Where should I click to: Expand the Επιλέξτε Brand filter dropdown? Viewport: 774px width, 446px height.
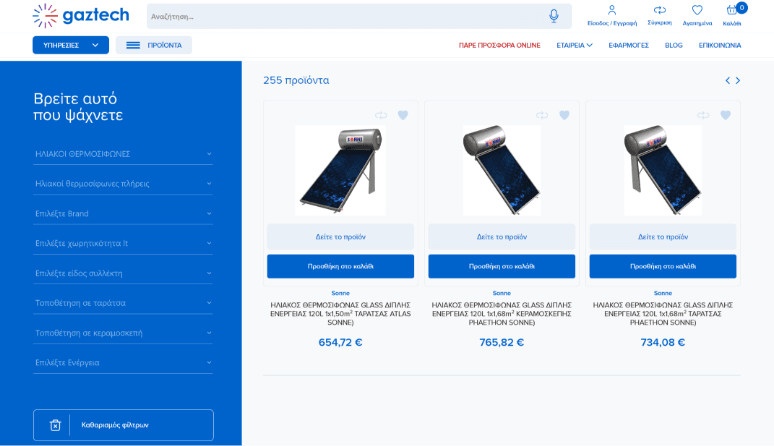pyautogui.click(x=123, y=214)
